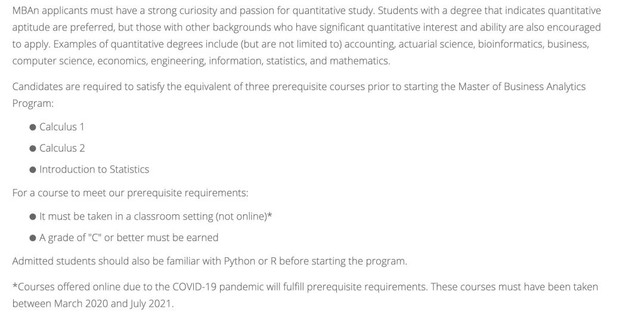This screenshot has height=330, width=644.
Task: Click the bullet before Introduction to Statistics
Action: coord(33,170)
